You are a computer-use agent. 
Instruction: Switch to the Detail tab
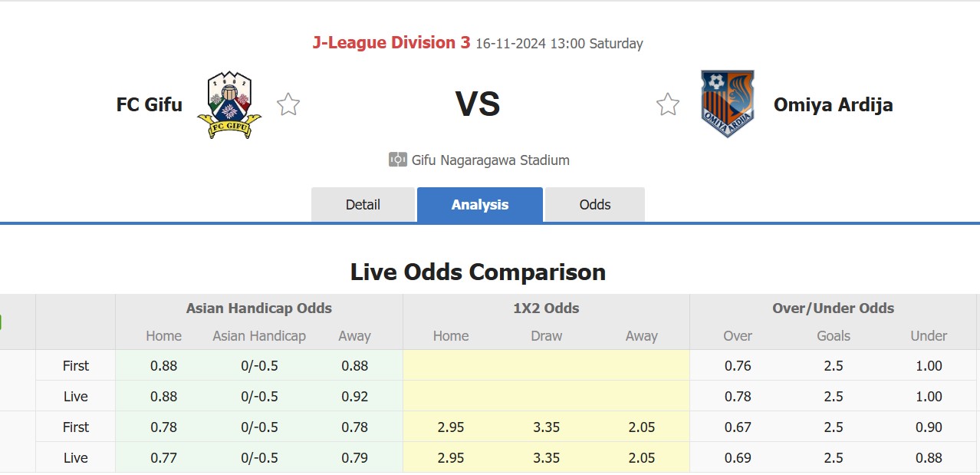pyautogui.click(x=362, y=204)
